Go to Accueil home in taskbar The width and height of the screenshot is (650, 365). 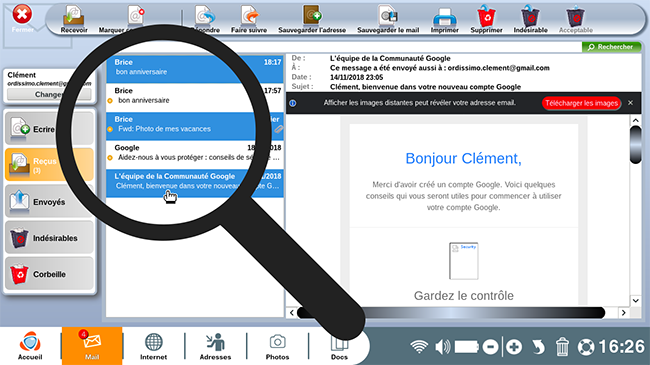pyautogui.click(x=30, y=346)
